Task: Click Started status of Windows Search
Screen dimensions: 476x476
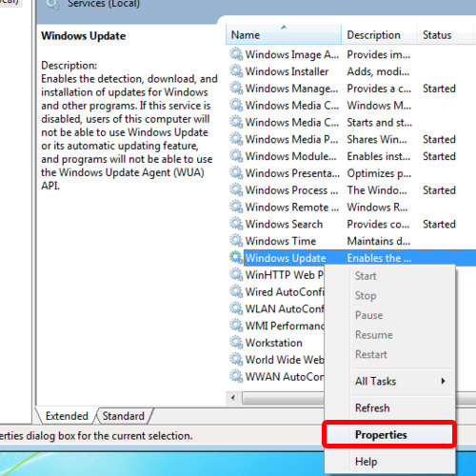Action: pyautogui.click(x=439, y=224)
